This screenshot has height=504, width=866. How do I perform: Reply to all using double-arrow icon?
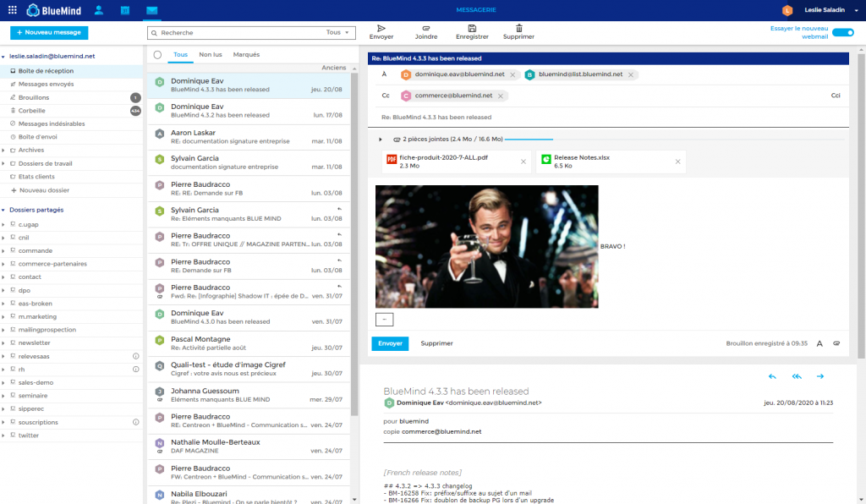coord(797,376)
